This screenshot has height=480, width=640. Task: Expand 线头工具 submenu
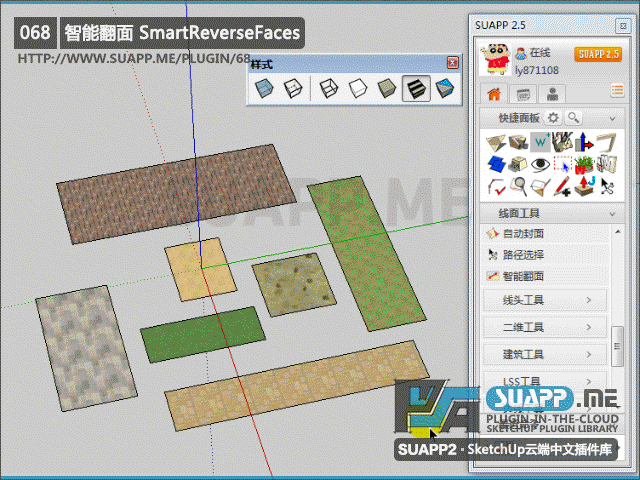[544, 300]
